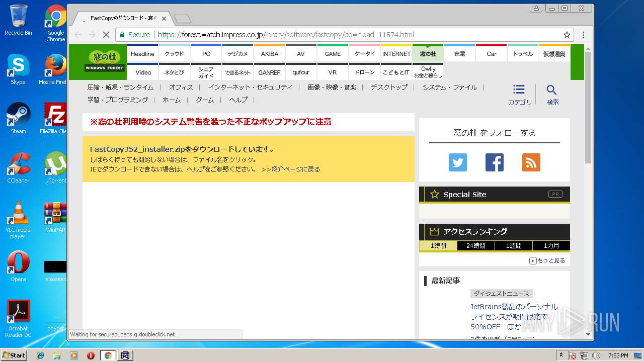This screenshot has height=362, width=644.
Task: Open the ゲーム category link
Action: [x=205, y=100]
